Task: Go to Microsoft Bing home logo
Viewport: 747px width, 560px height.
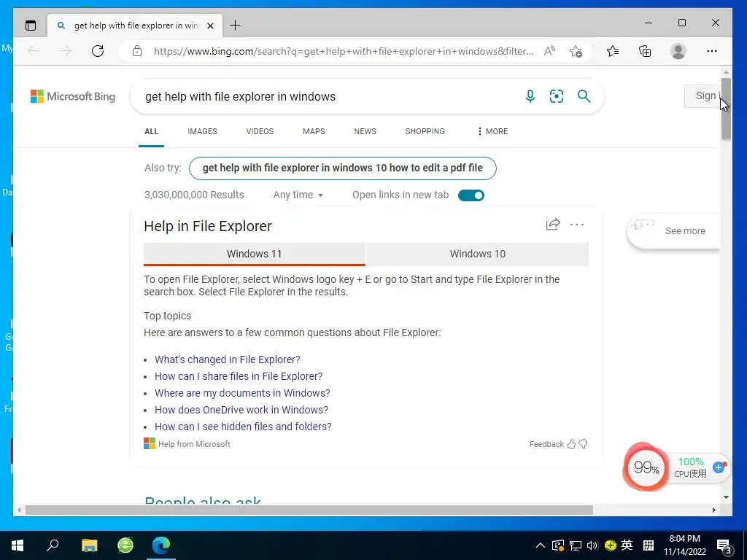Action: coord(73,96)
